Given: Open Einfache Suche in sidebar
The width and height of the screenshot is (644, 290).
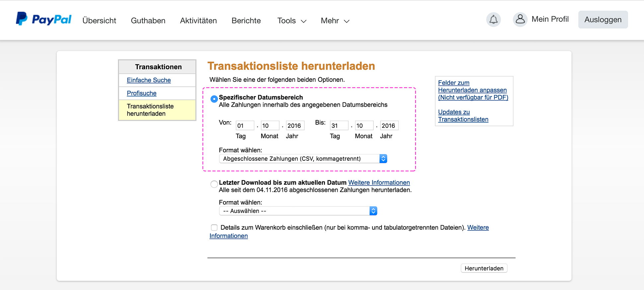Looking at the screenshot, I should [x=149, y=80].
